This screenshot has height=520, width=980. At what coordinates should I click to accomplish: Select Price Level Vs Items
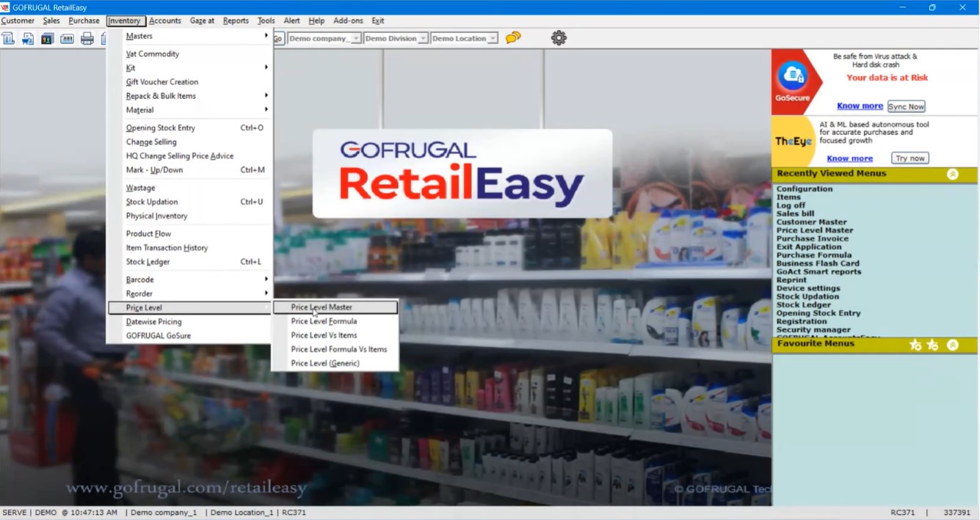pyautogui.click(x=335, y=335)
